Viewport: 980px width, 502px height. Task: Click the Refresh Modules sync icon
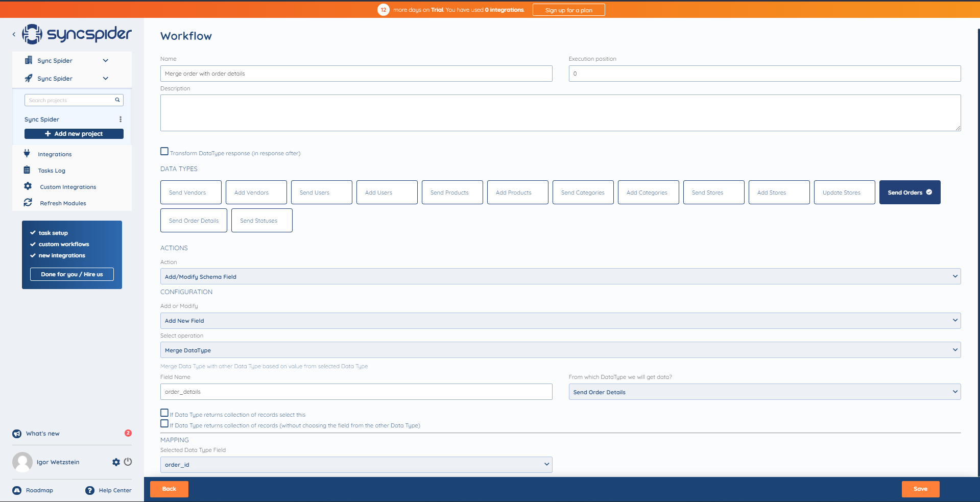[28, 203]
